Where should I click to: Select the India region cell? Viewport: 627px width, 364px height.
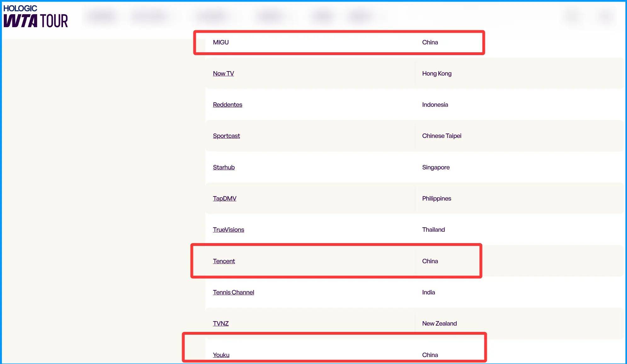click(x=428, y=292)
